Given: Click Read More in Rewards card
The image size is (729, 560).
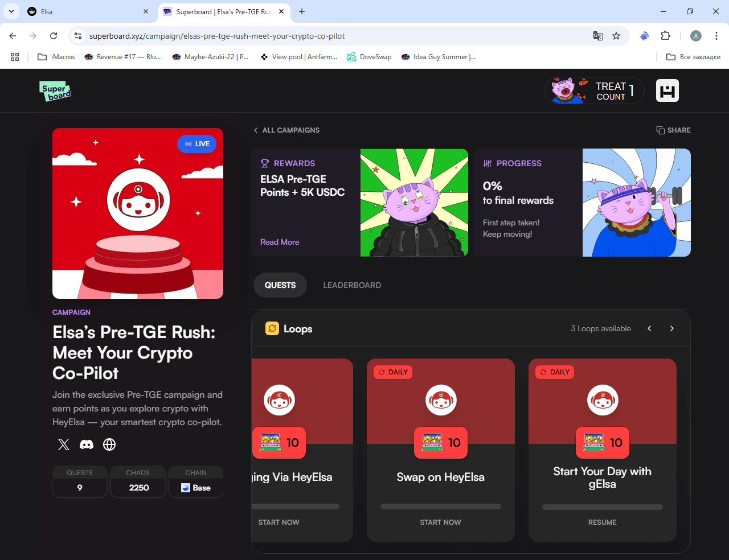Looking at the screenshot, I should tap(280, 242).
